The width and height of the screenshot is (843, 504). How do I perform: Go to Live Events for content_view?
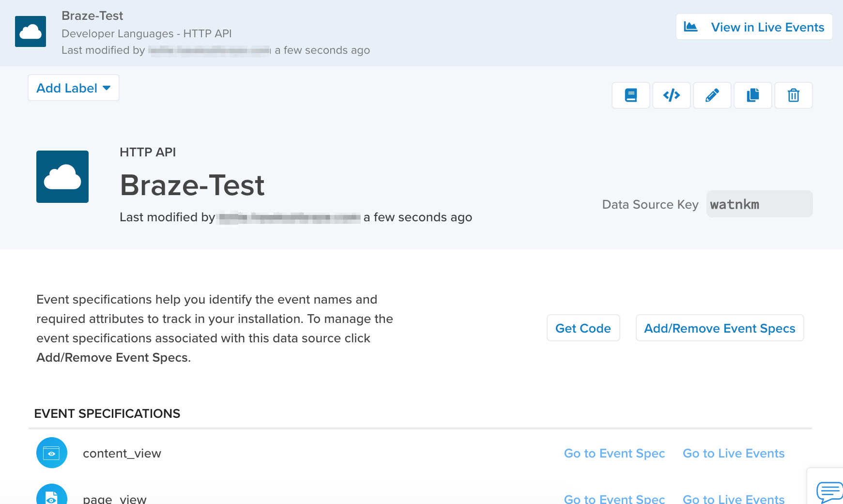(x=733, y=454)
